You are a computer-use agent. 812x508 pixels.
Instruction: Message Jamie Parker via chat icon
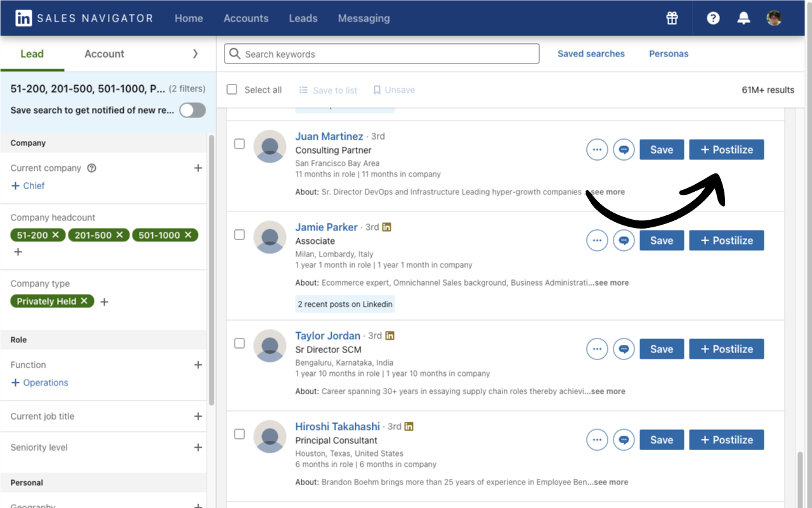pos(624,241)
